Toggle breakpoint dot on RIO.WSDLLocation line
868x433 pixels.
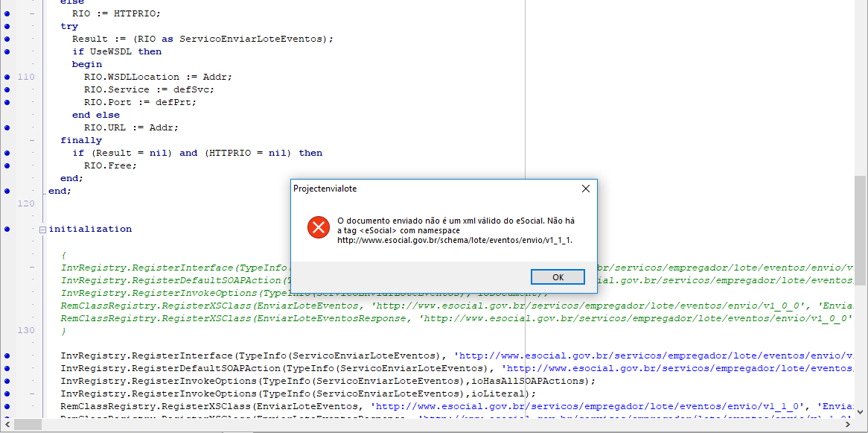click(7, 77)
